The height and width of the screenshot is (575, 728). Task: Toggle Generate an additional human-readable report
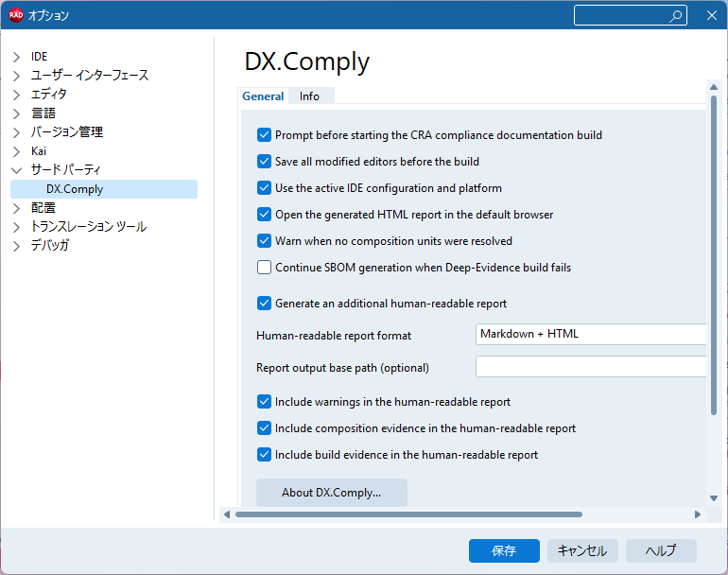(264, 304)
